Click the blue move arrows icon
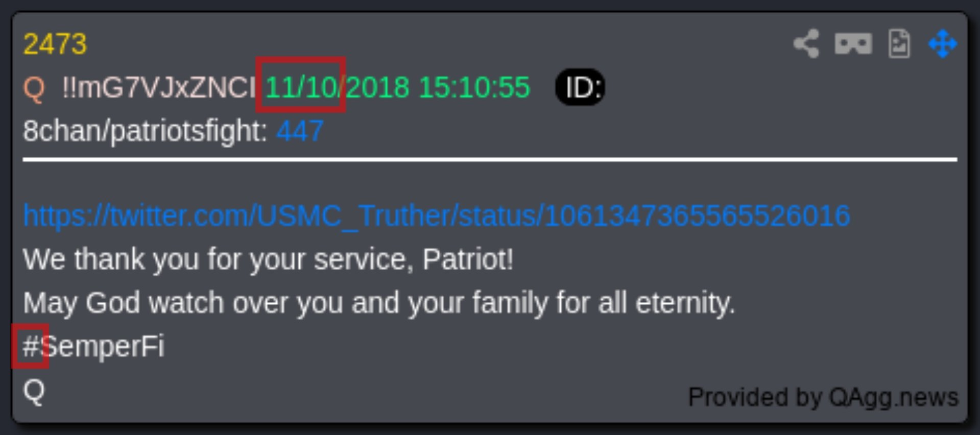 tap(943, 44)
